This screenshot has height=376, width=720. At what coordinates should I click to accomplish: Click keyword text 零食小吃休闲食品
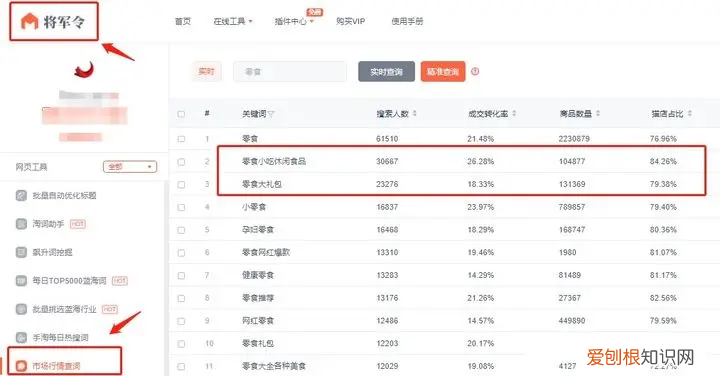[274, 162]
